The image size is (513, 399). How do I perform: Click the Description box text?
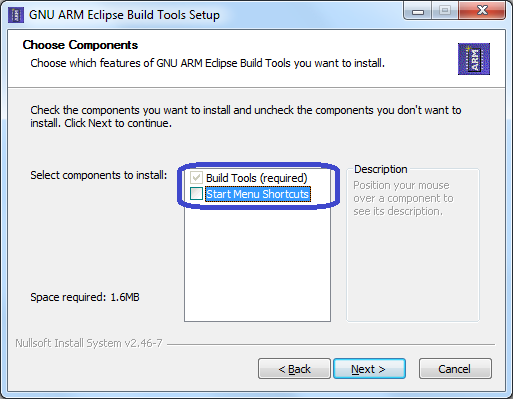[403, 198]
